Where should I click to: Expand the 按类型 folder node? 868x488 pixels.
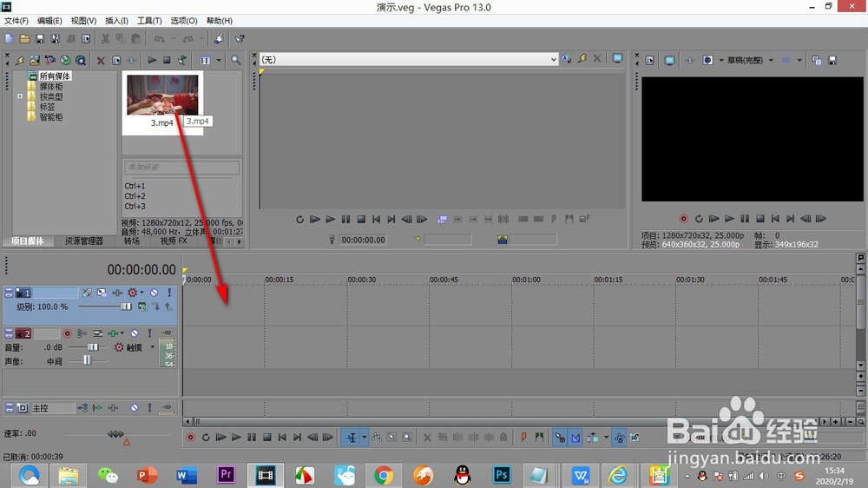point(20,96)
